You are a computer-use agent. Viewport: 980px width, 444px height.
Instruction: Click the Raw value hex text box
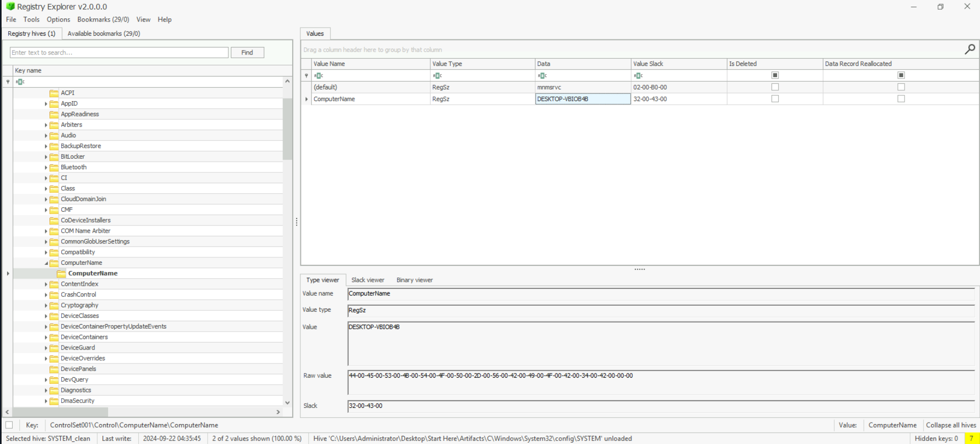(661, 383)
